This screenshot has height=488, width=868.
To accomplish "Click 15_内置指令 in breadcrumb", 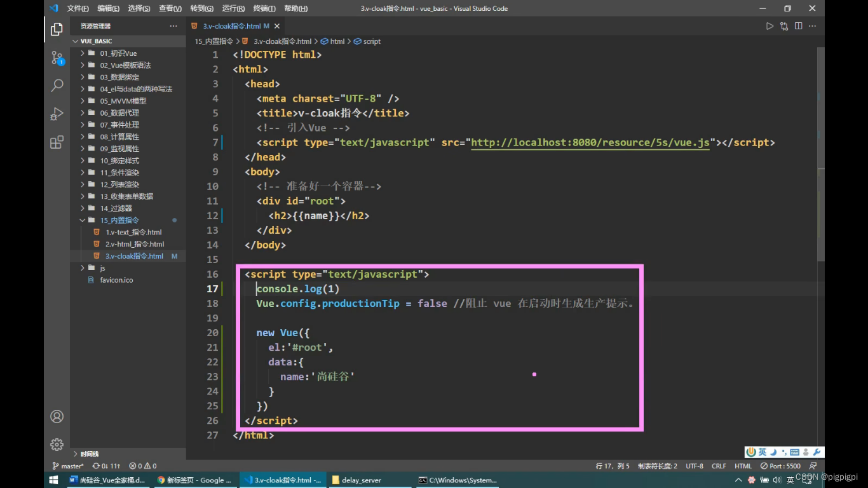I will coord(214,41).
